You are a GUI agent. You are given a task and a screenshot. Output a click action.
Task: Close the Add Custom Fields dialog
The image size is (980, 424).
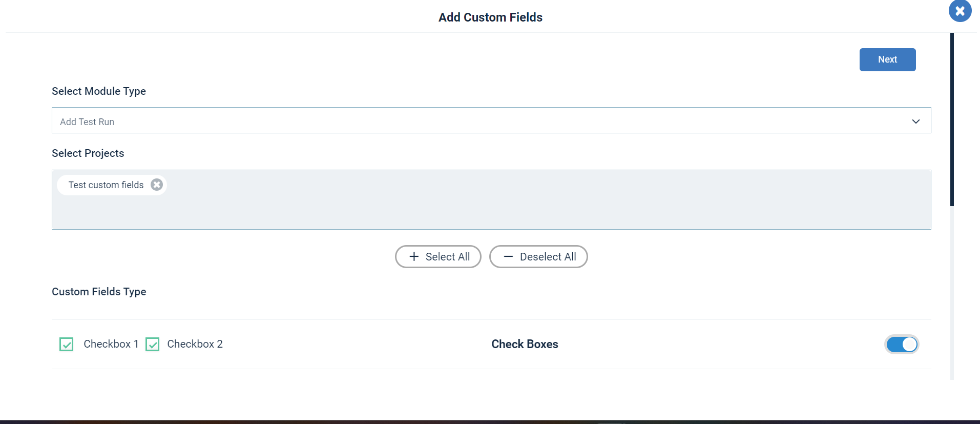(960, 11)
